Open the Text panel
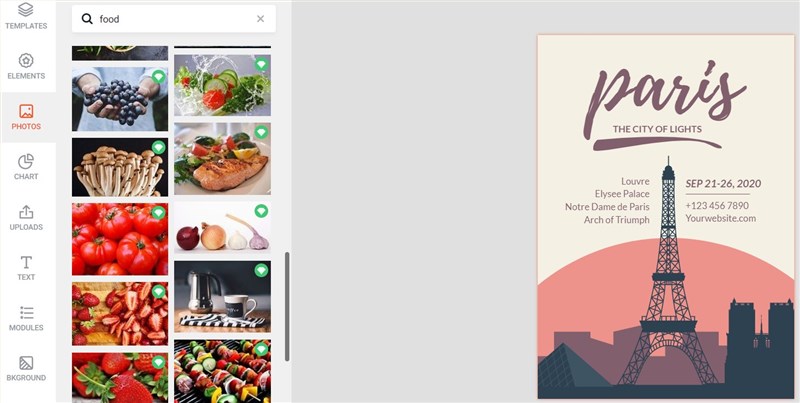800x403 pixels. (x=26, y=268)
